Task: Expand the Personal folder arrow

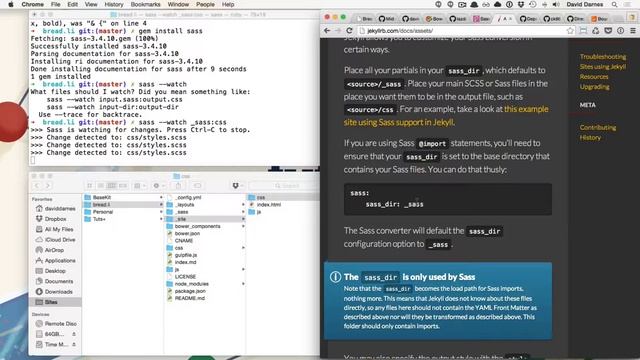Action: click(x=161, y=212)
